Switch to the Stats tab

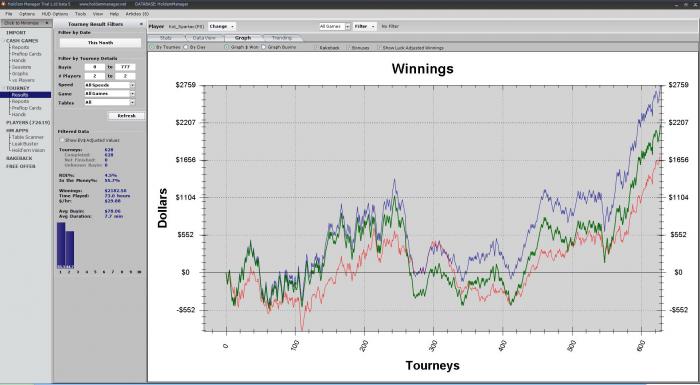(166, 38)
